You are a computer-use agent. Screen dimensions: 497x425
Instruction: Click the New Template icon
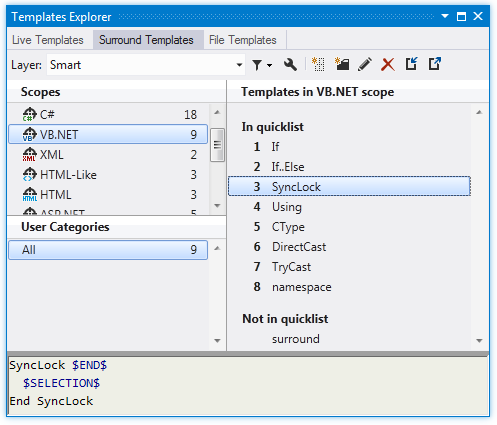point(318,64)
